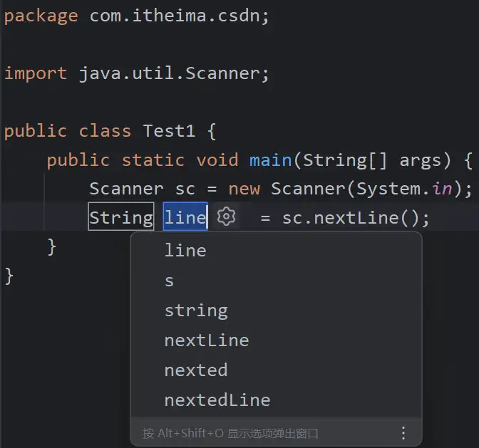This screenshot has height=448, width=479.
Task: Pick the "string" name suggestion
Action: [196, 311]
